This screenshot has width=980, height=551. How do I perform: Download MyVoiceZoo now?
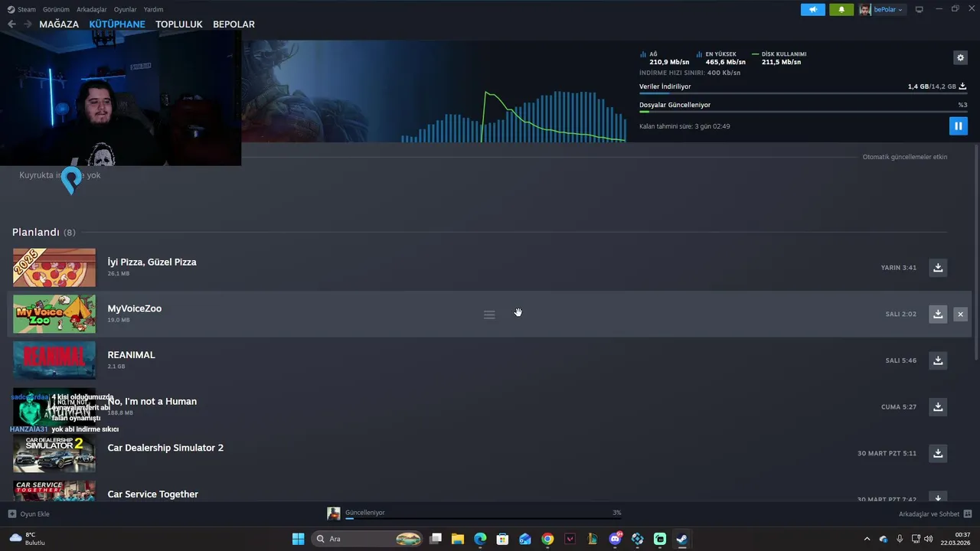938,314
